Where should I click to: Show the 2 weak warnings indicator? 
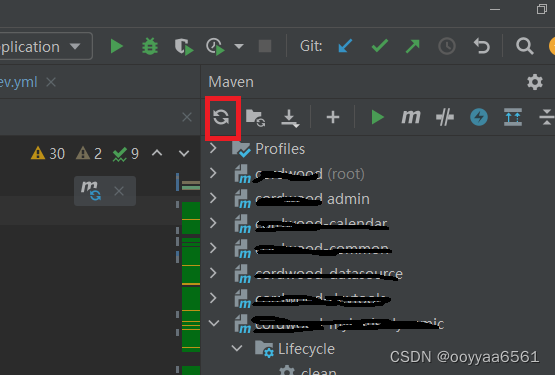tap(89, 154)
